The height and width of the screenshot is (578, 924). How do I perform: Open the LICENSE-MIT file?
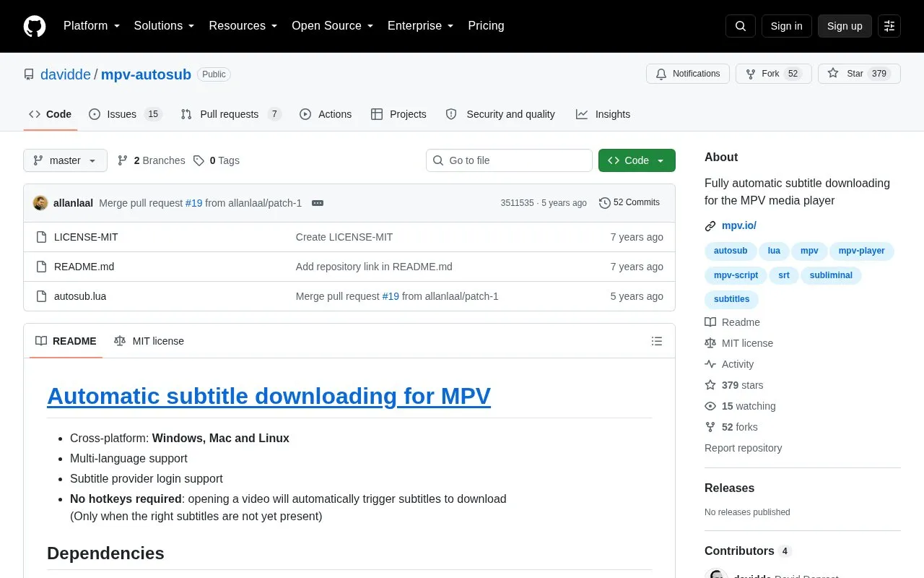[x=86, y=237]
